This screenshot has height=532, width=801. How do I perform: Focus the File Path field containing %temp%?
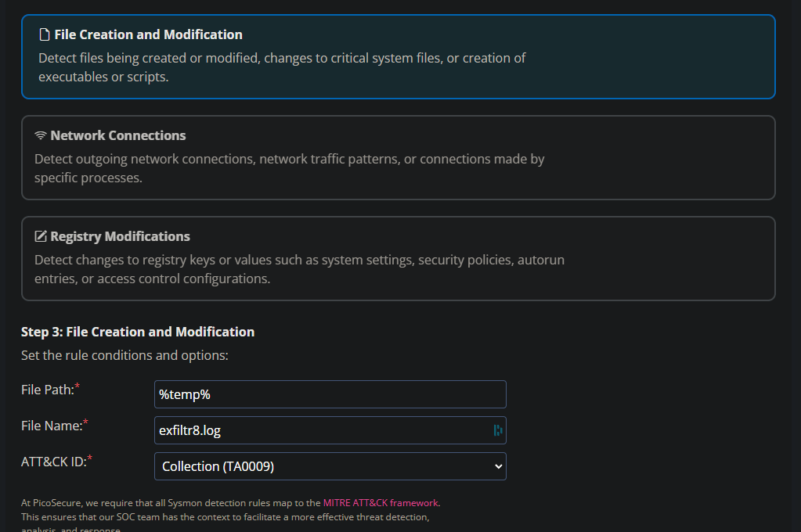tap(330, 394)
